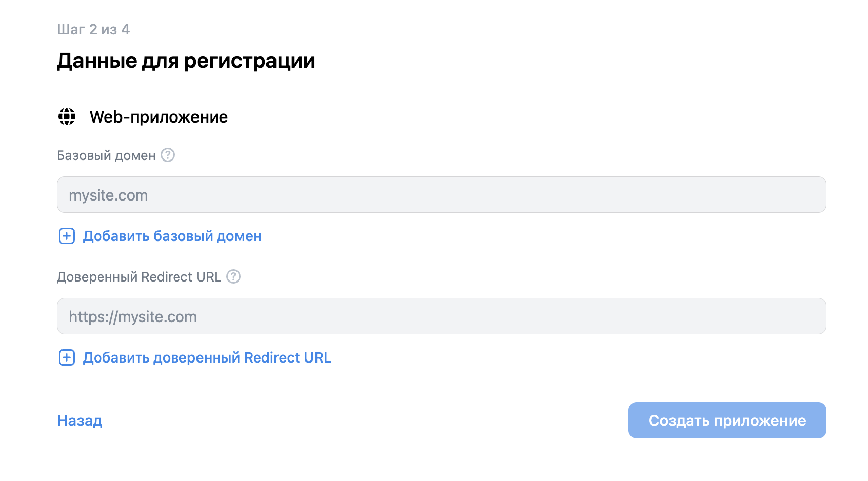Click the Шаг 2 из 4 step indicator
This screenshot has width=868, height=481.
(93, 30)
